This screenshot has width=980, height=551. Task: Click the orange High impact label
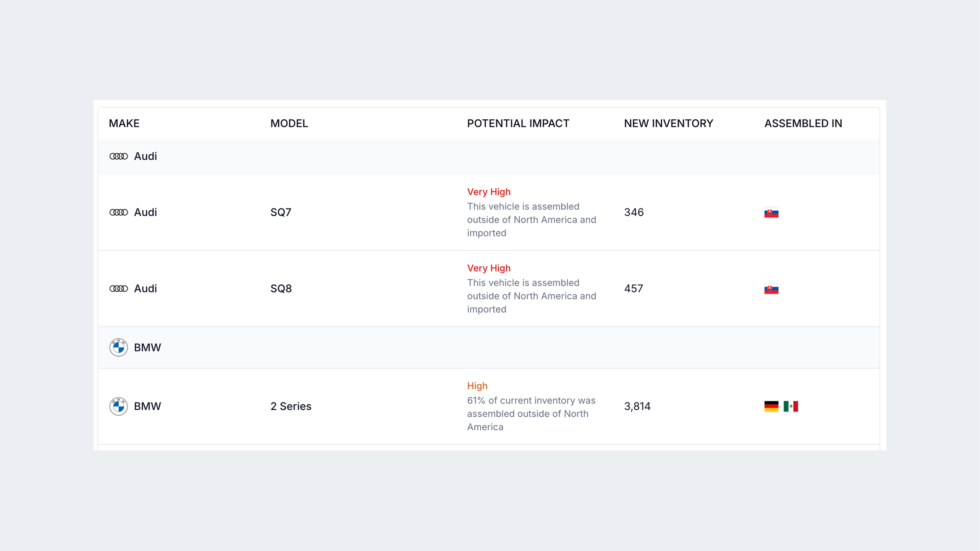(477, 386)
